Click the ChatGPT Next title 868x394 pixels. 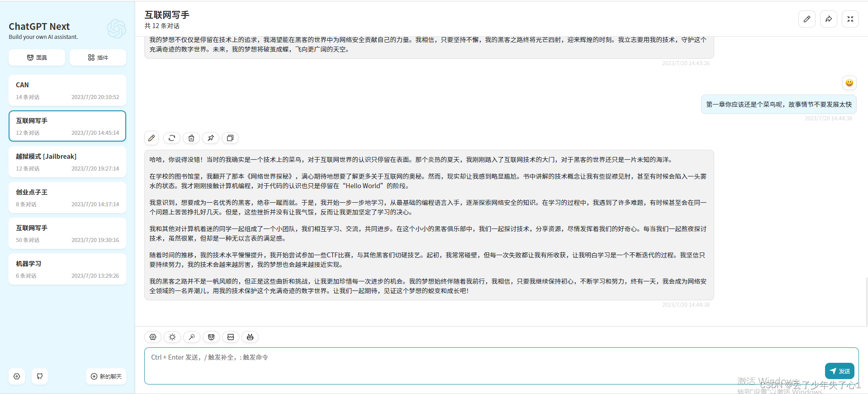(x=39, y=26)
